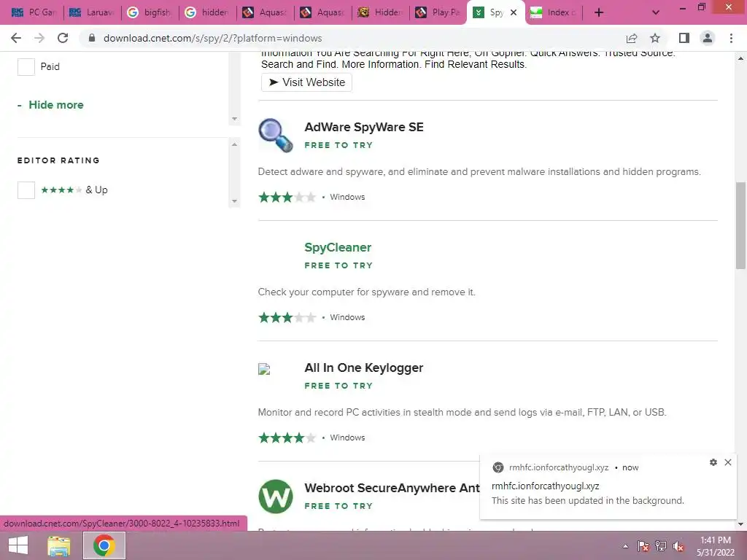Click SpyCleaner star rating
This screenshot has height=560, width=747.
287,318
